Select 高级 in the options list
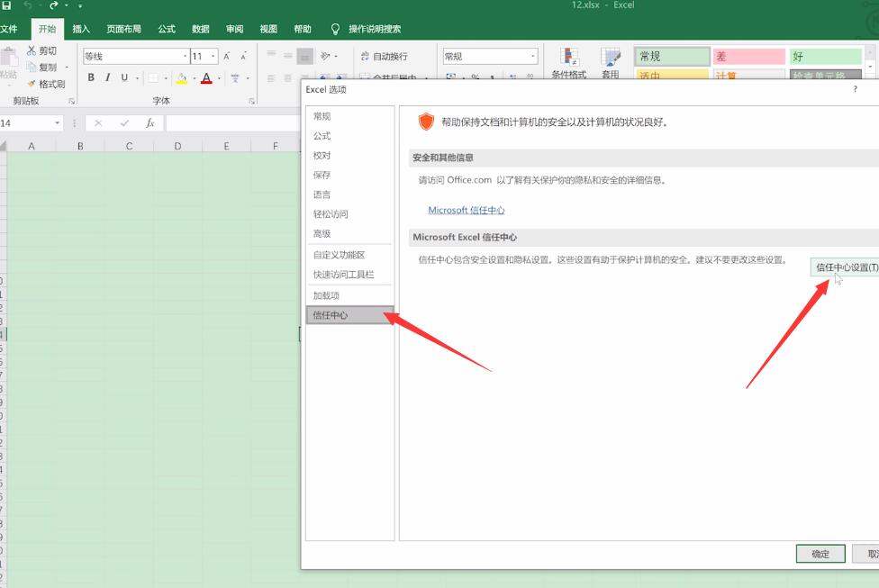This screenshot has width=879, height=588. point(349,234)
